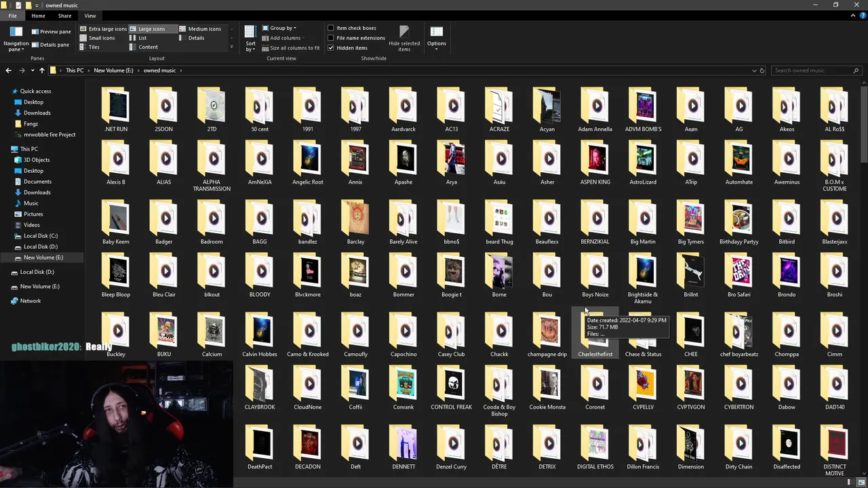Open recent locations dropdown arrow
Image resolution: width=868 pixels, height=488 pixels.
coord(32,70)
